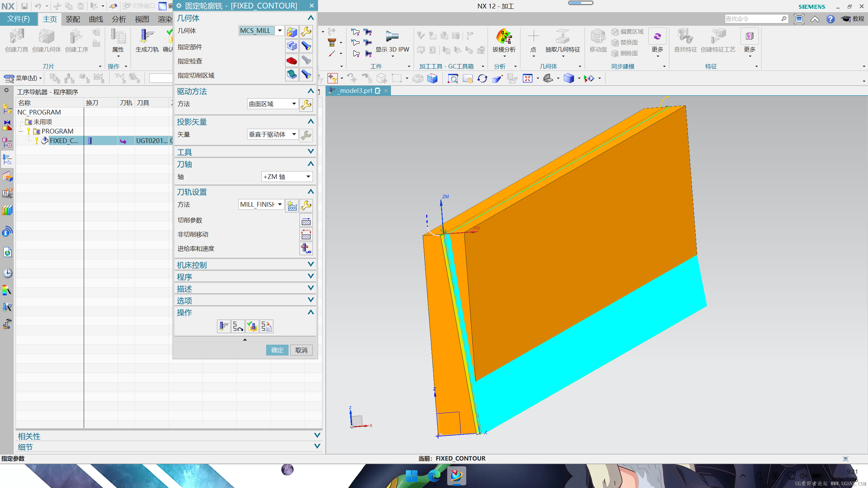Select the 未用项 tree item
The image size is (868, 488).
tap(43, 122)
